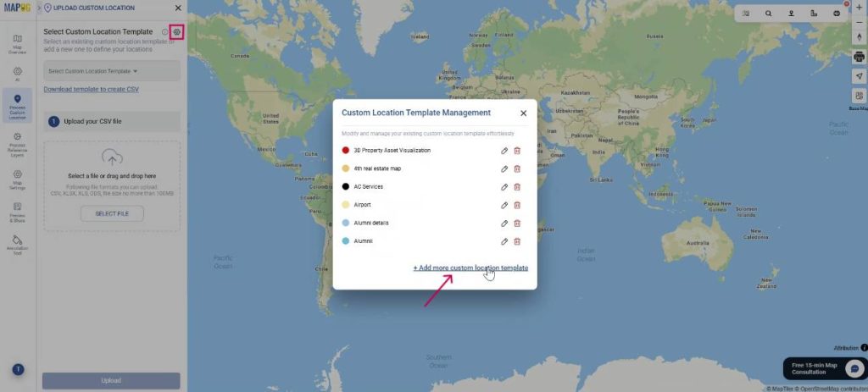Click the map layers icon in map toolbar
The height and width of the screenshot is (392, 868).
pos(746,14)
